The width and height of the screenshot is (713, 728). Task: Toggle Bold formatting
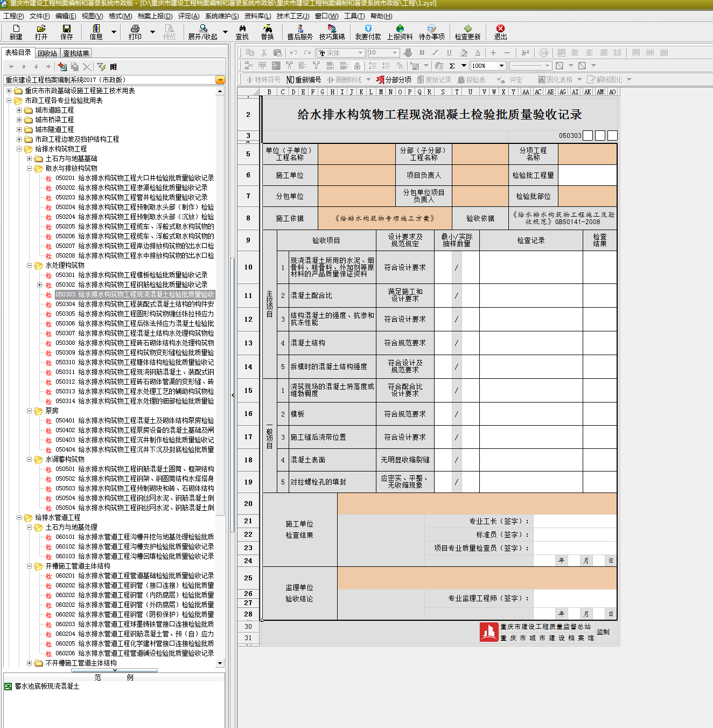422,53
